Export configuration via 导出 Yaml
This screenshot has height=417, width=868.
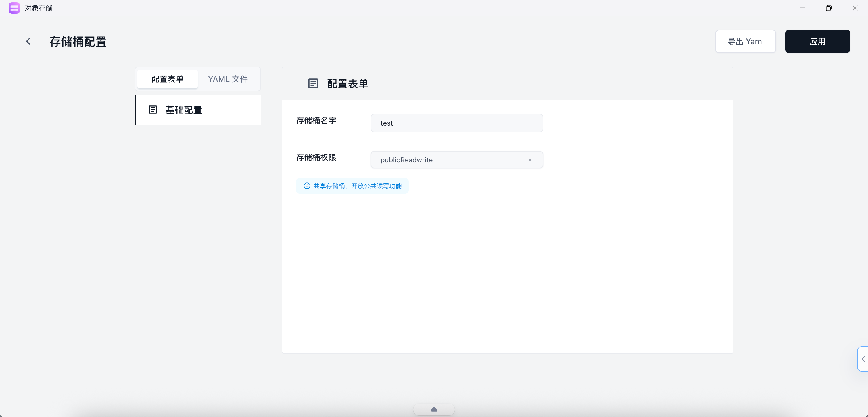point(746,41)
